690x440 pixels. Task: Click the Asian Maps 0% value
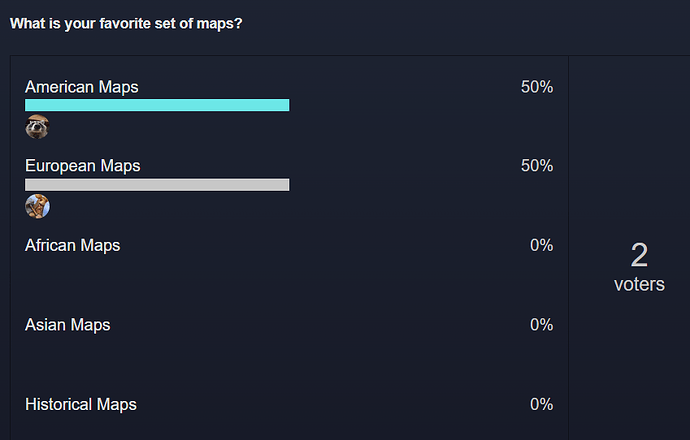tap(541, 325)
